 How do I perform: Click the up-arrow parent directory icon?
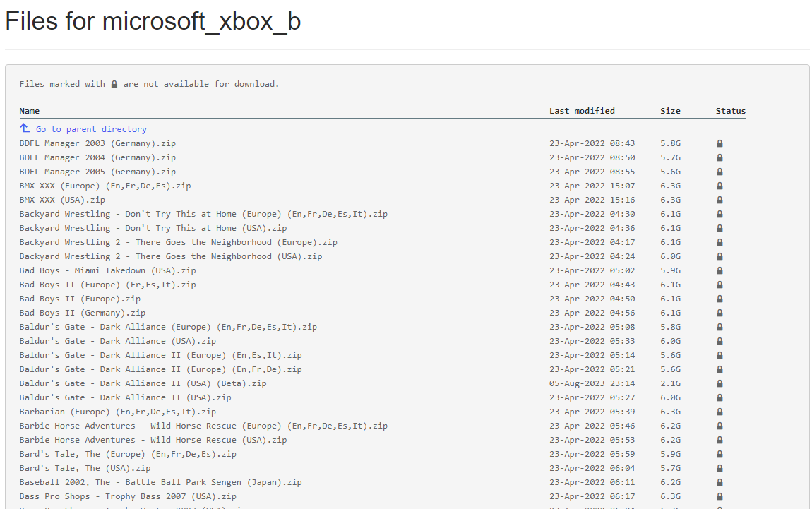tap(25, 128)
